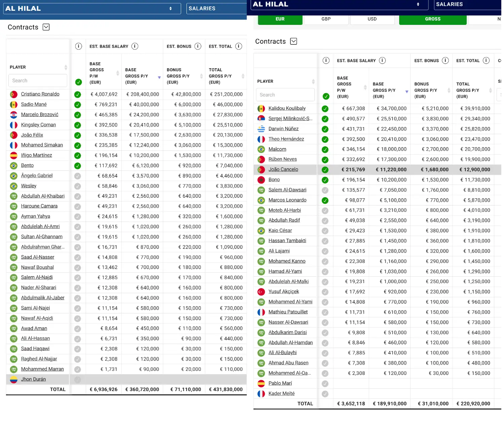
Task: Click the Portugal flag icon beside Cristiano Ronaldo
Action: tap(13, 94)
